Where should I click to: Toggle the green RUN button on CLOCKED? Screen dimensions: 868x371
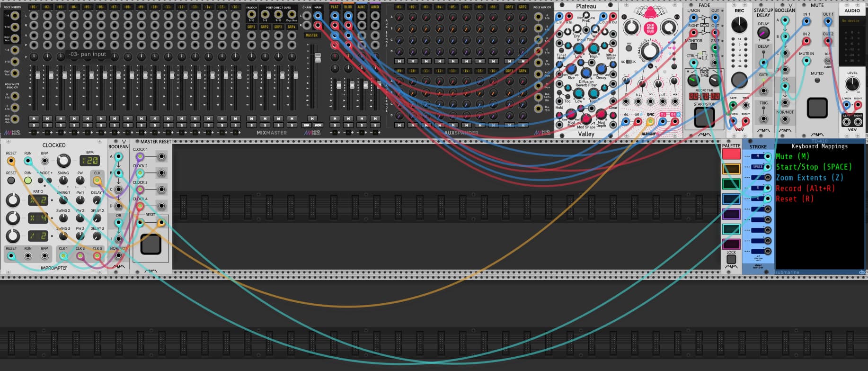pos(28,181)
